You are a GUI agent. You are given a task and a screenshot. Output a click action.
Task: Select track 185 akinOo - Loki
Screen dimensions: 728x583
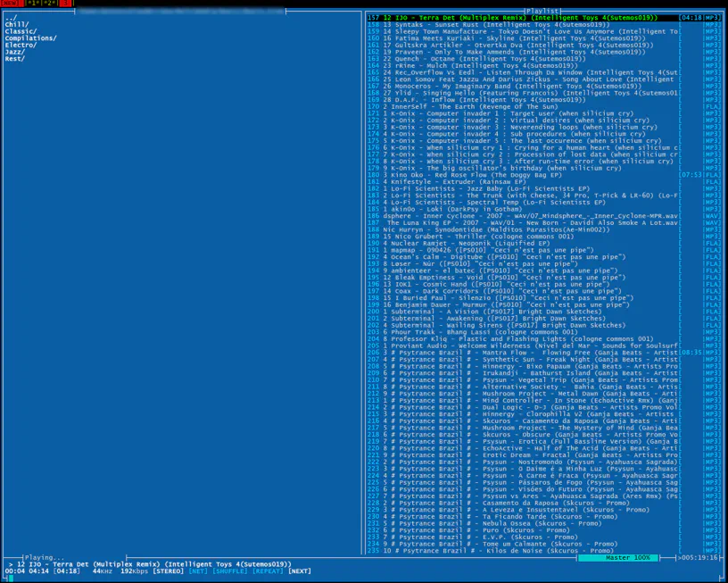544,209
